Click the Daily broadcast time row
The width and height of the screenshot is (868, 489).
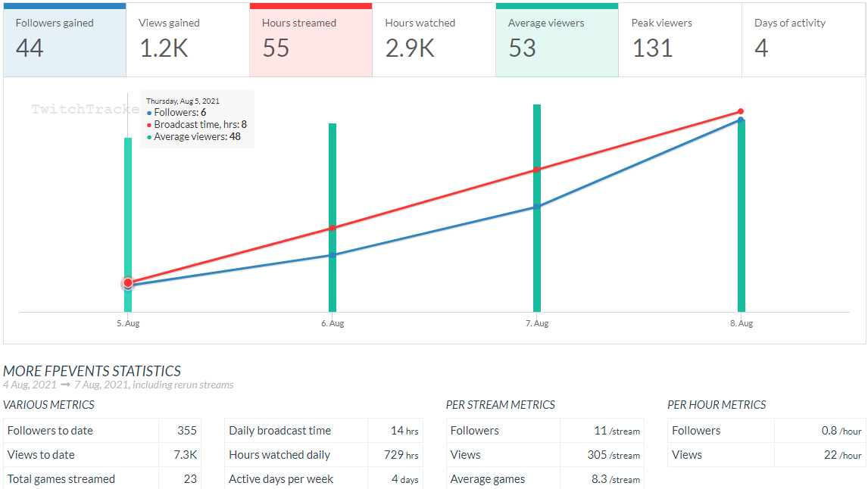pos(323,431)
